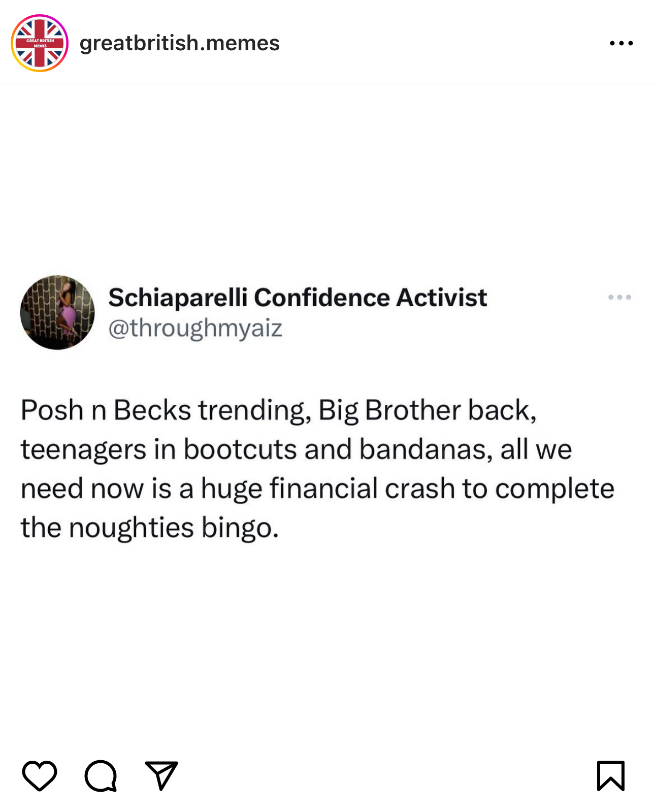Tap the tweet text about noughties bingo
This screenshot has width=655, height=812.
(317, 469)
